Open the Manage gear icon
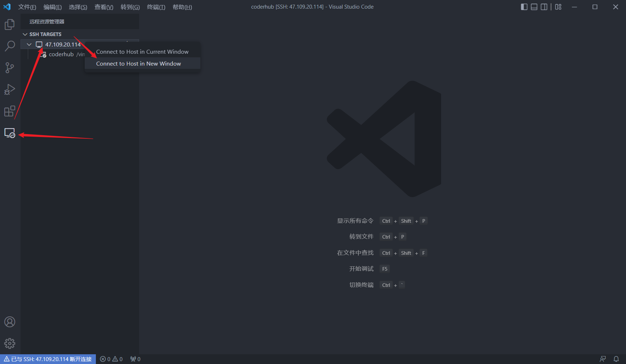 tap(10, 343)
